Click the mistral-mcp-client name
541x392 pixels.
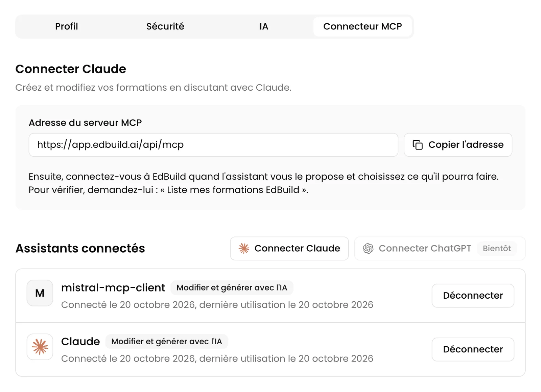click(113, 288)
